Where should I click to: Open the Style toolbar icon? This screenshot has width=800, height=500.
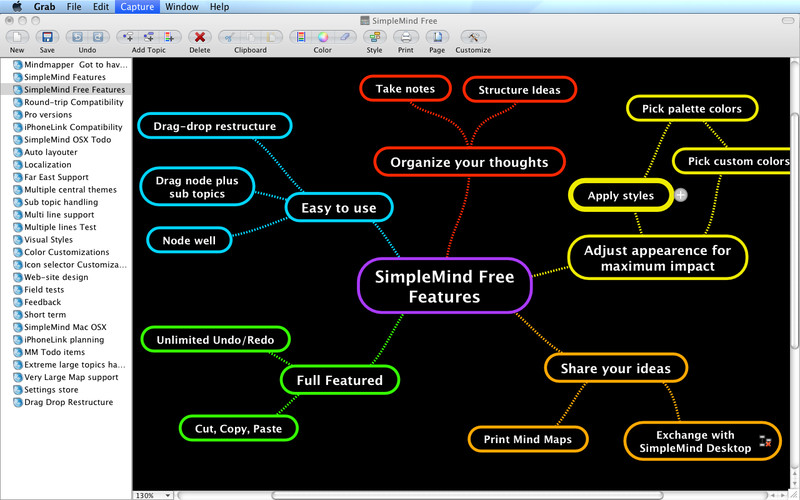pos(374,37)
